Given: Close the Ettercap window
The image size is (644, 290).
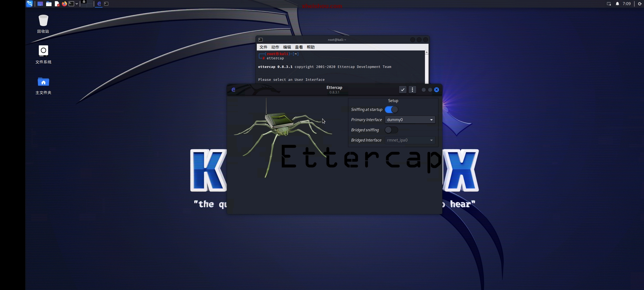Looking at the screenshot, I should [437, 90].
